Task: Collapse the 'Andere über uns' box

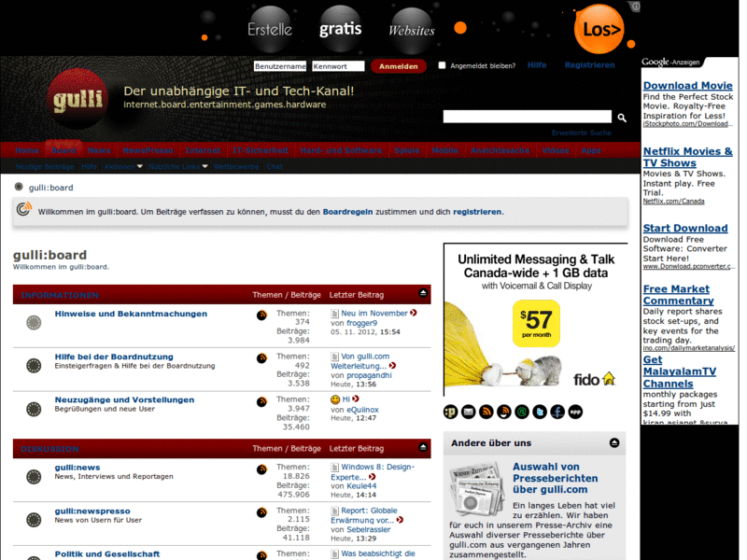Action: click(x=614, y=442)
